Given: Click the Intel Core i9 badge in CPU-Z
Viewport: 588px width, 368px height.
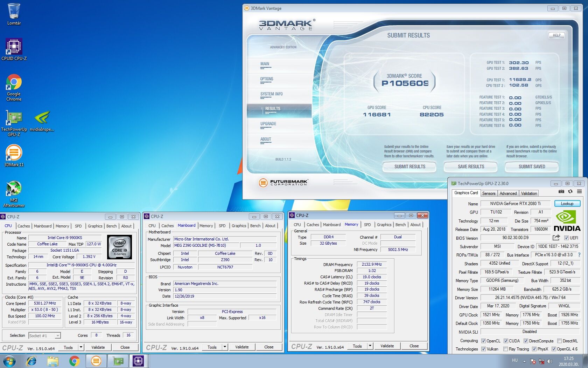Looking at the screenshot, I should point(120,247).
